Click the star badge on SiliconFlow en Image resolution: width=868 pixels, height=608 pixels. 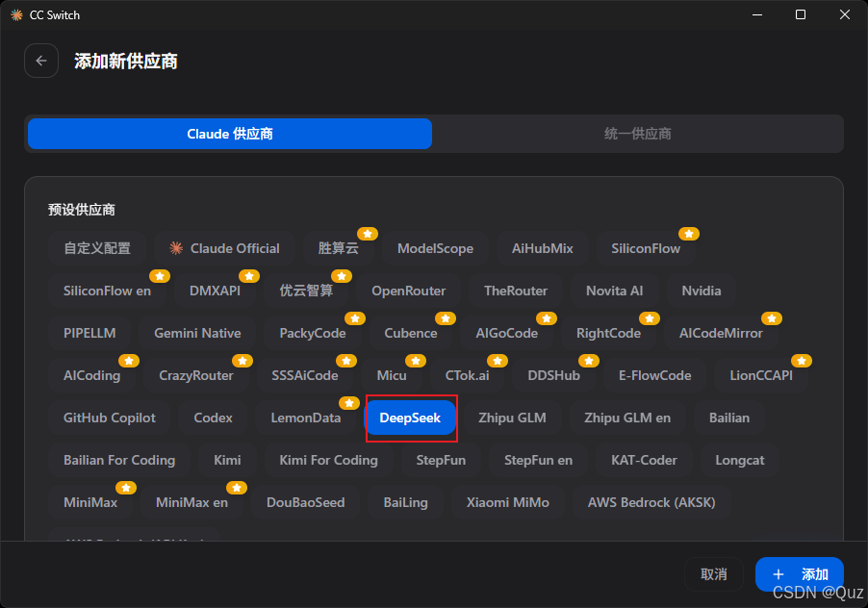tap(160, 275)
